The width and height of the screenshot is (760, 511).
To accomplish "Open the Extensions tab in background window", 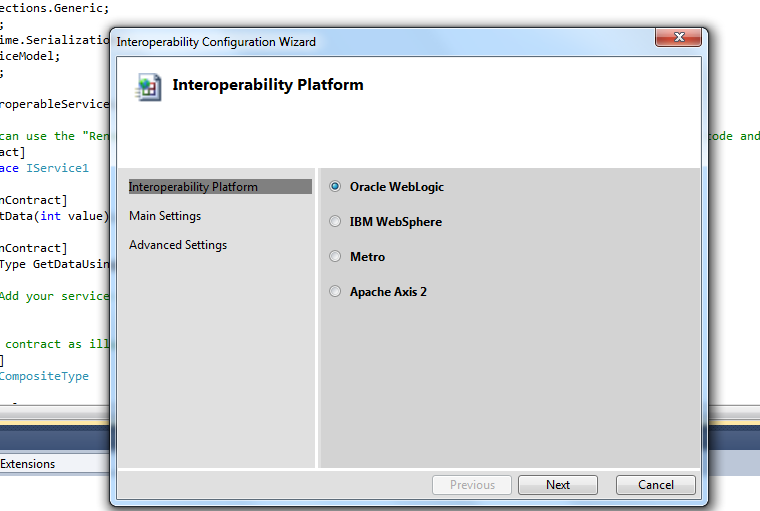I will click(x=28, y=464).
